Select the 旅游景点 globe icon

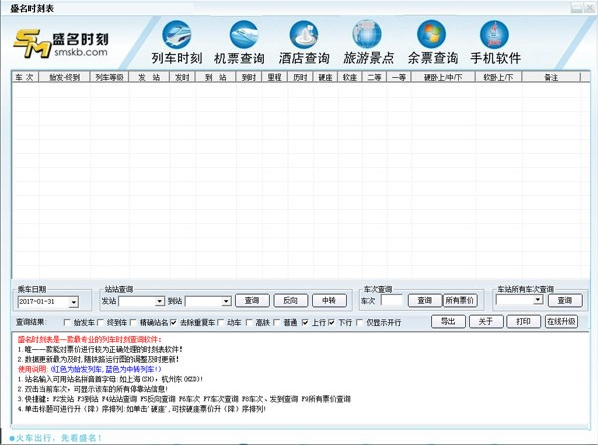pyautogui.click(x=367, y=35)
